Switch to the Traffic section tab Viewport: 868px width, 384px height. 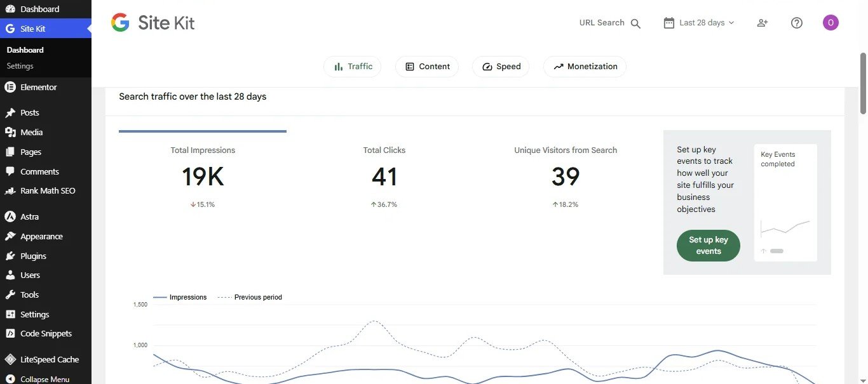353,67
